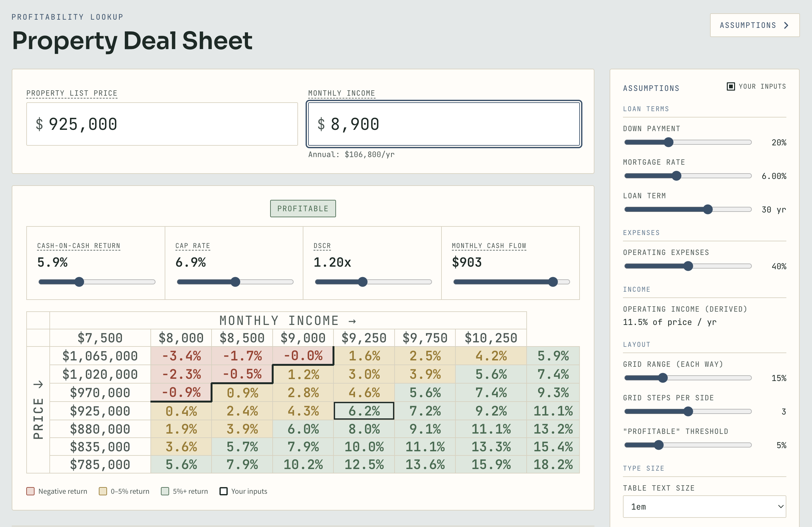
Task: Click the $9,250 income column header
Action: tap(364, 338)
